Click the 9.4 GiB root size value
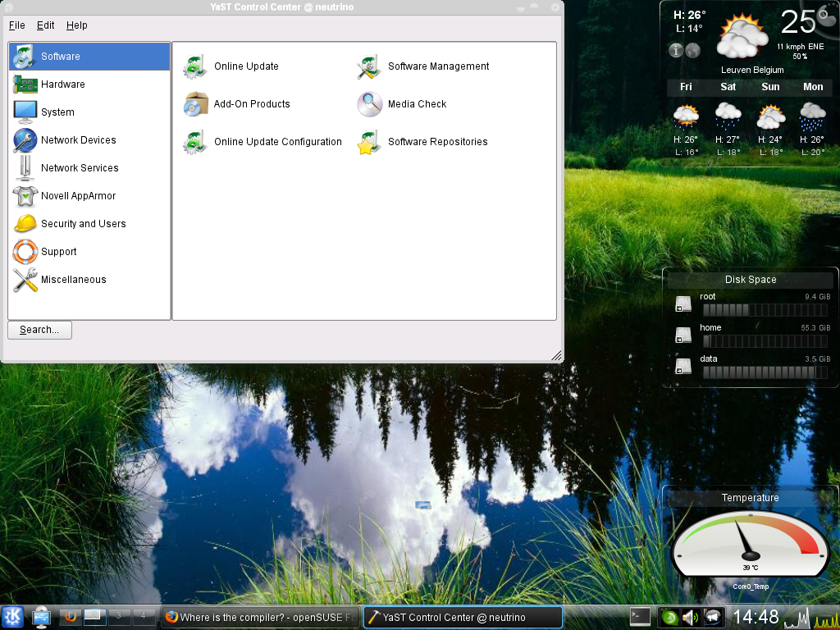This screenshot has width=840, height=630. [x=818, y=297]
